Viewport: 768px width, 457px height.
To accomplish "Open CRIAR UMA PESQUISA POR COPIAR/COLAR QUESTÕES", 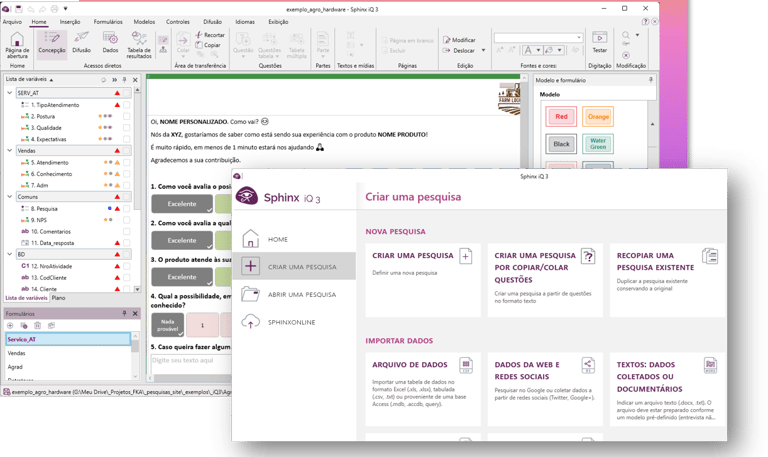I will click(x=545, y=280).
